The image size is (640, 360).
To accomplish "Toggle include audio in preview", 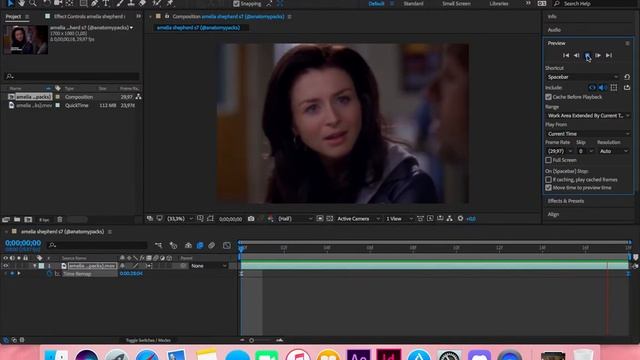I will pyautogui.click(x=602, y=88).
